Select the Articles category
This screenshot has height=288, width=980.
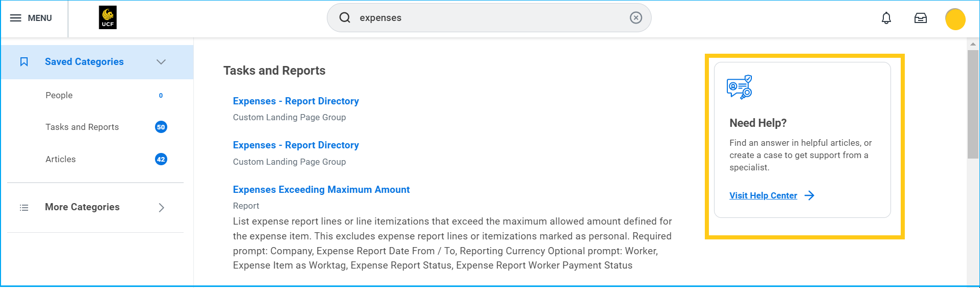point(60,159)
